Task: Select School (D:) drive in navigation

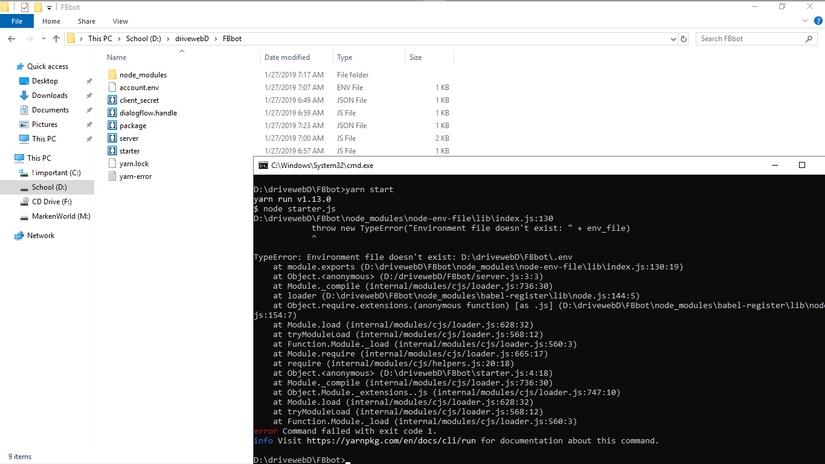Action: (x=49, y=187)
